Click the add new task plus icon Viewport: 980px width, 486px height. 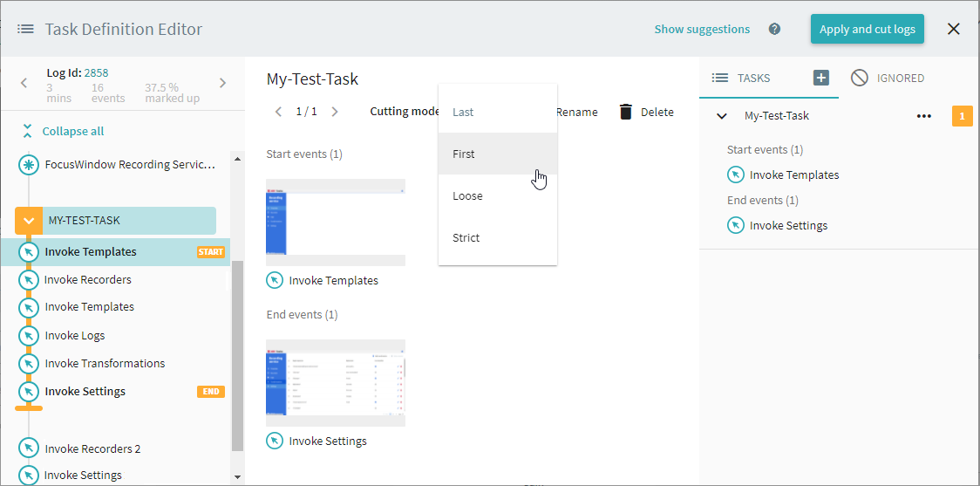click(820, 78)
